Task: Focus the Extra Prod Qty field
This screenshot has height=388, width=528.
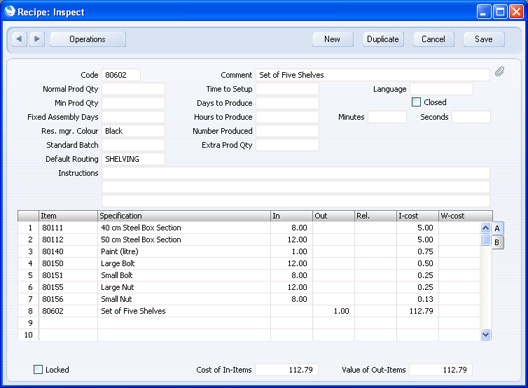Action: point(287,145)
